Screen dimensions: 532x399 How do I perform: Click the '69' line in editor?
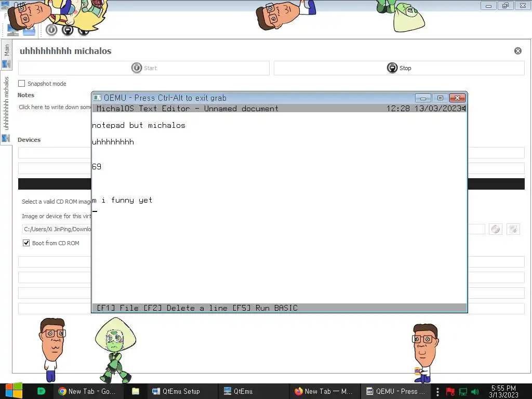click(97, 167)
